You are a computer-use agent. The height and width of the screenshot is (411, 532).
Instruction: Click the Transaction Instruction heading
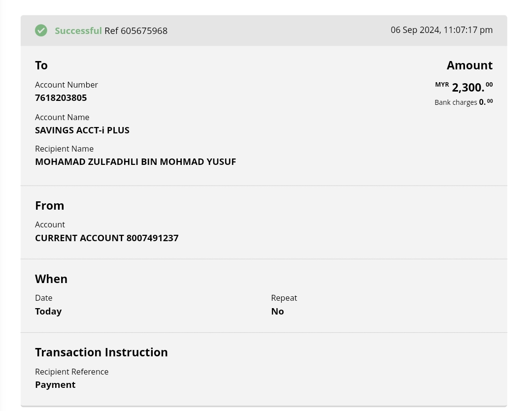101,352
